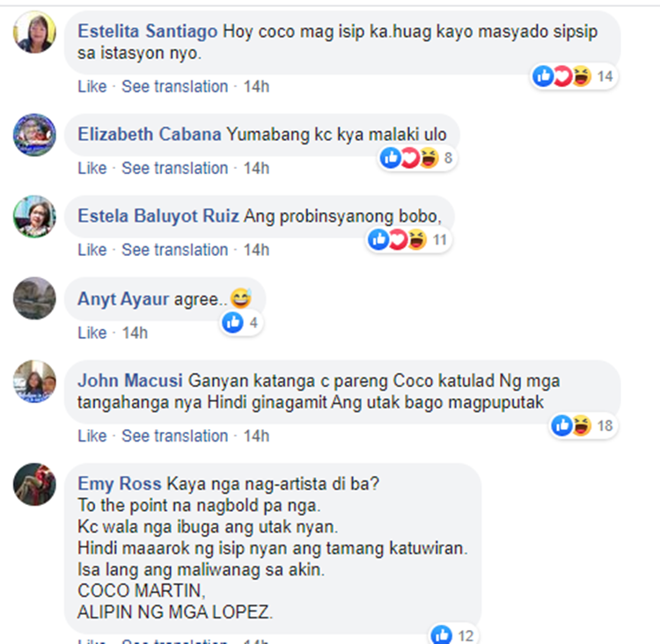Screen dimensions: 660x644
Task: Open Emy Ross's profile avatar
Action: tap(34, 484)
